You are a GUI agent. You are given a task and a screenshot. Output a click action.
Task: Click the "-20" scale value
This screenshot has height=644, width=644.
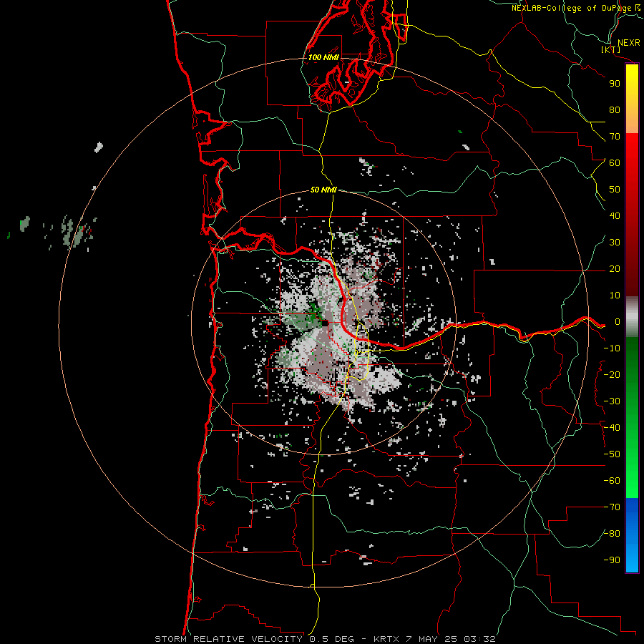[612, 375]
